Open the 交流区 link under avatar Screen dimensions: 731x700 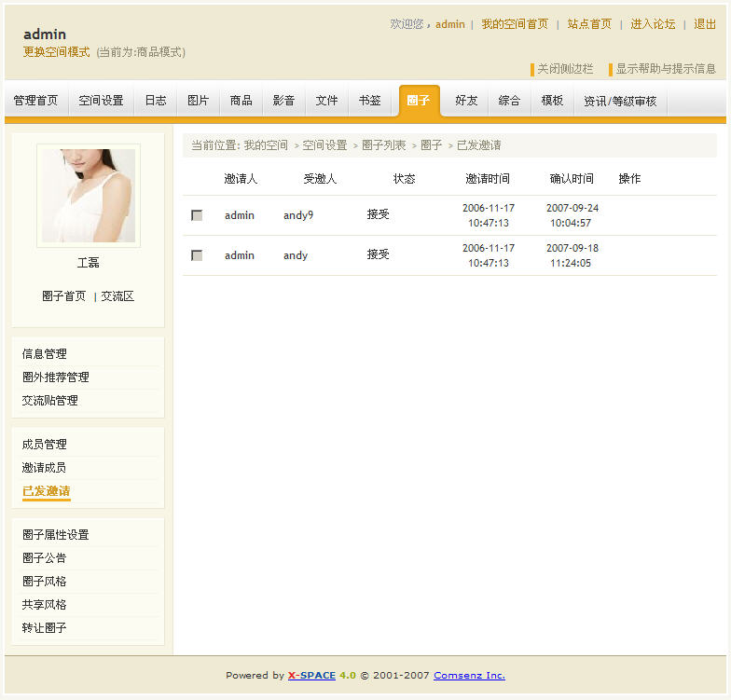117,296
